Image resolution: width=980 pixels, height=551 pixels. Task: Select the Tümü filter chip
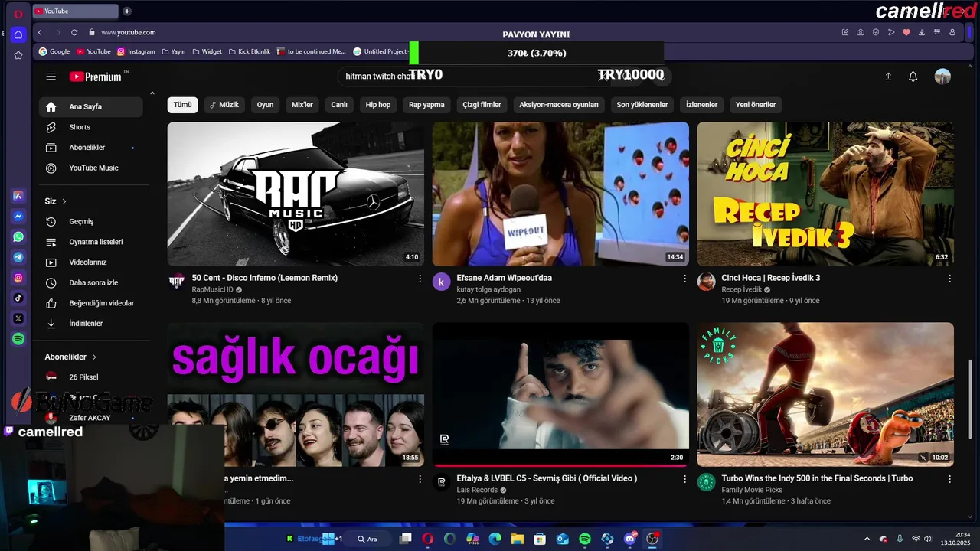(x=182, y=105)
